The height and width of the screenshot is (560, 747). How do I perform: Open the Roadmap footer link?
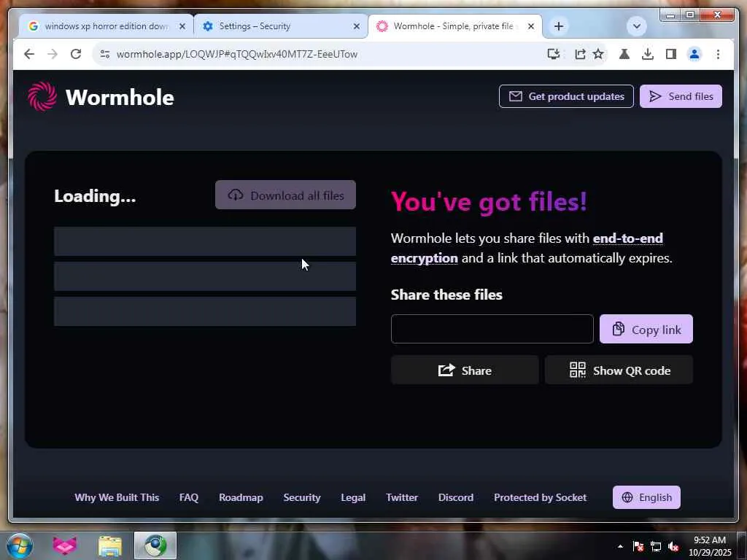[241, 497]
